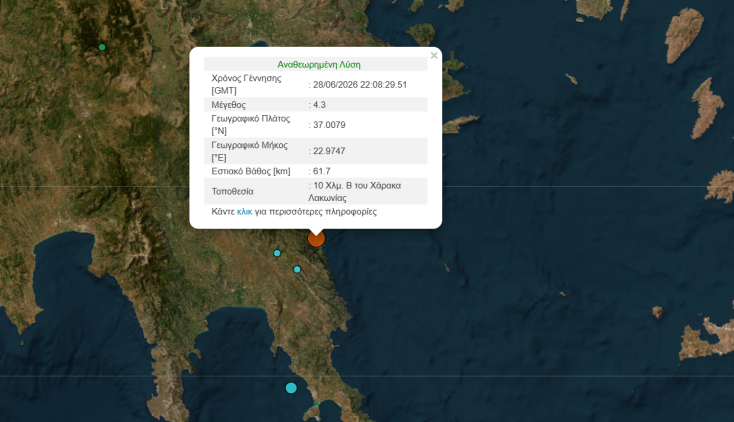Click the 'Αναθεωρημένη Λύση' header text

pos(319,65)
